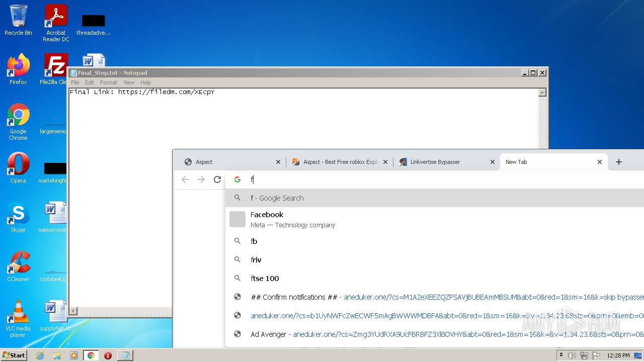Screen dimensions: 644x362
Task: Open the Skype desktop shortcut
Action: point(18,217)
